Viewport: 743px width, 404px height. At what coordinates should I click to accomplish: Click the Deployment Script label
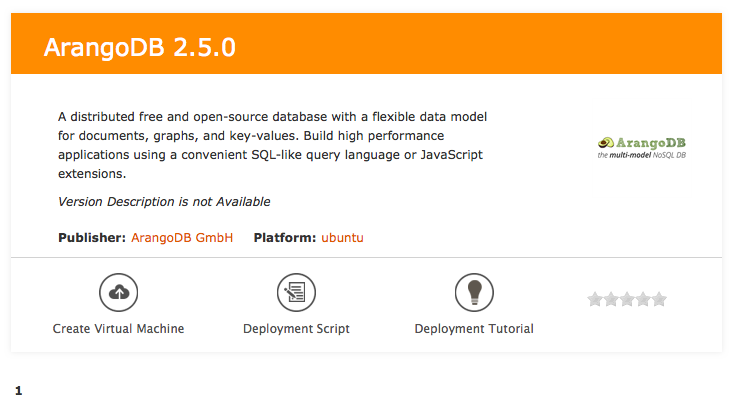296,328
